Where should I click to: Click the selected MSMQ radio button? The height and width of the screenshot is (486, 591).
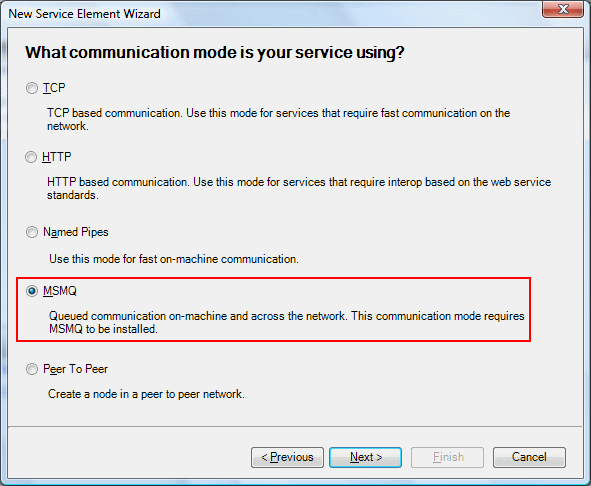coord(32,291)
